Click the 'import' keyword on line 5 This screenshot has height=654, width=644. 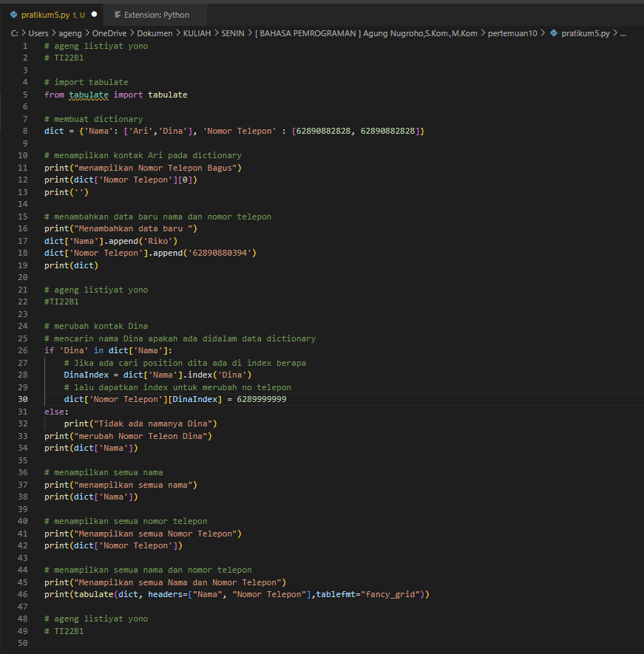[128, 95]
